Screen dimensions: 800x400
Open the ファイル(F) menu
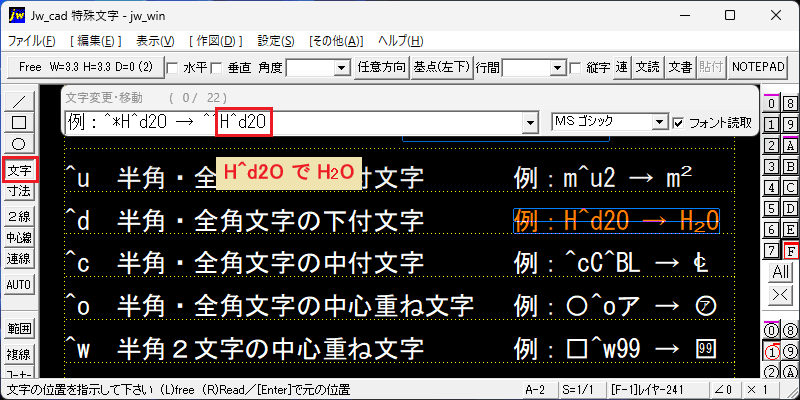coord(32,41)
